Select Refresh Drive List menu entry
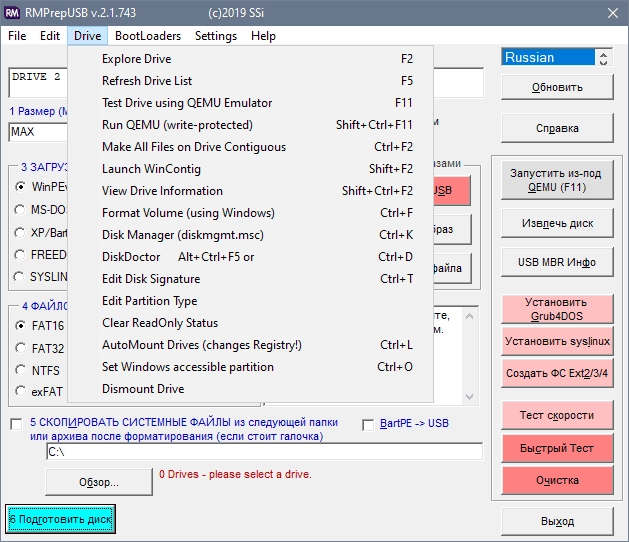The width and height of the screenshot is (629, 542). click(251, 81)
